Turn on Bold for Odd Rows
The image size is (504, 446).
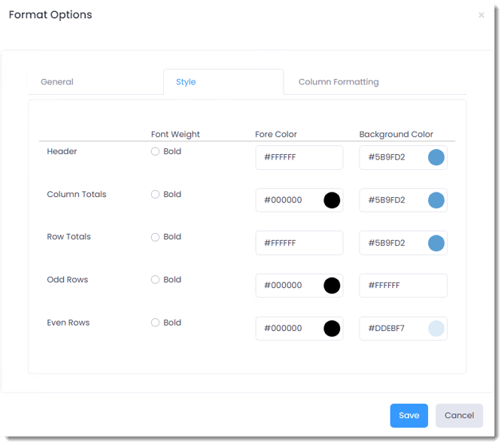[x=155, y=280]
